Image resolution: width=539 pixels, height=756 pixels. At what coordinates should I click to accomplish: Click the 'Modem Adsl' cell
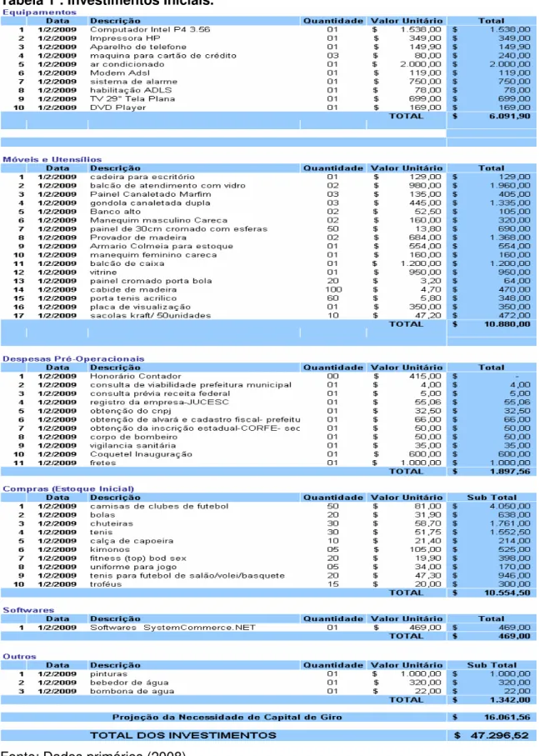[119, 73]
